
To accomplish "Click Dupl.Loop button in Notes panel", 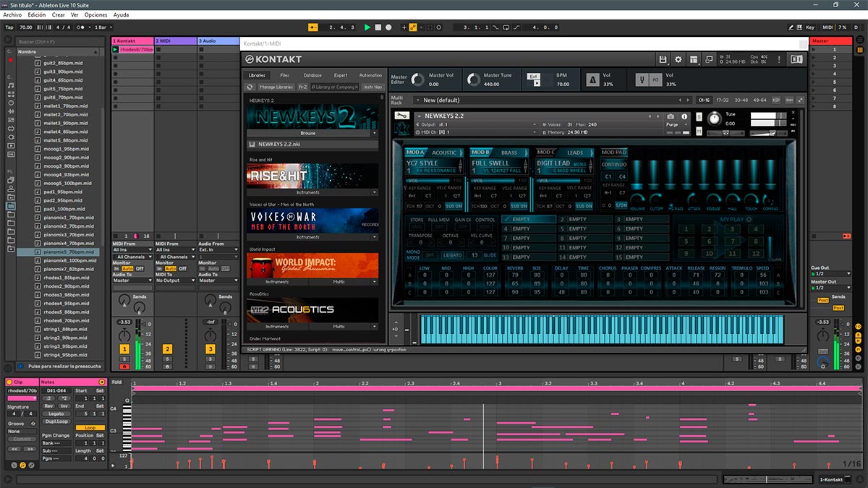I will (58, 421).
